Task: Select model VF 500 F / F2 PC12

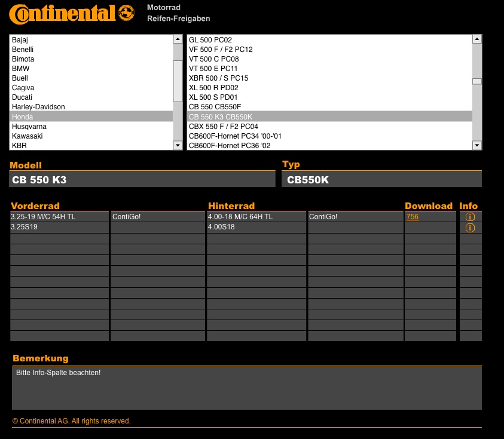Action: [x=330, y=50]
